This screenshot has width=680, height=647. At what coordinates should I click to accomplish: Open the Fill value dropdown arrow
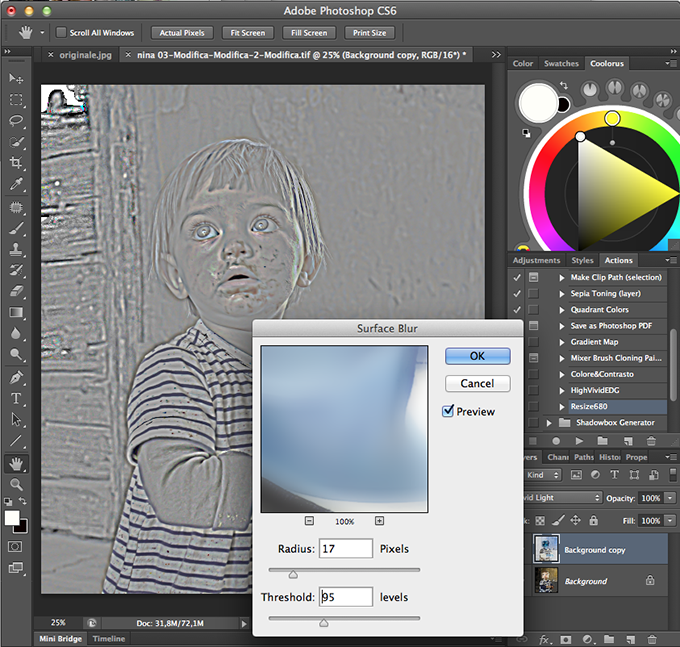670,520
